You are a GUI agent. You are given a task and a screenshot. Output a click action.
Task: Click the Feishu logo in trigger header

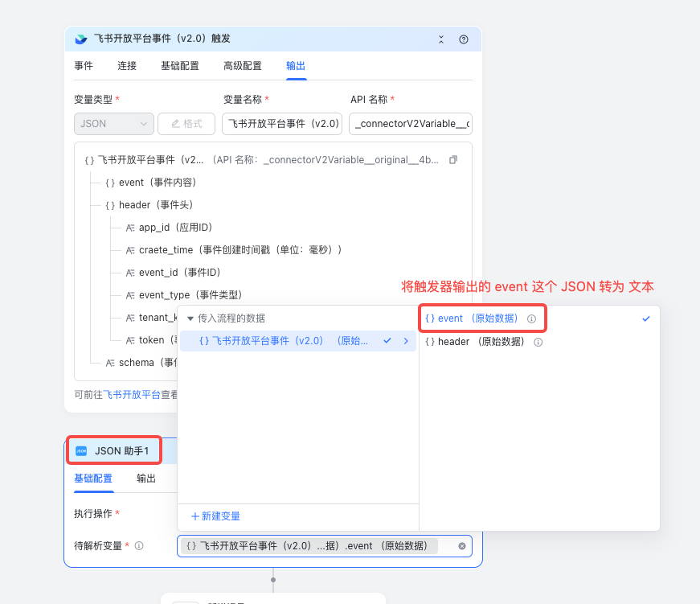pyautogui.click(x=81, y=39)
